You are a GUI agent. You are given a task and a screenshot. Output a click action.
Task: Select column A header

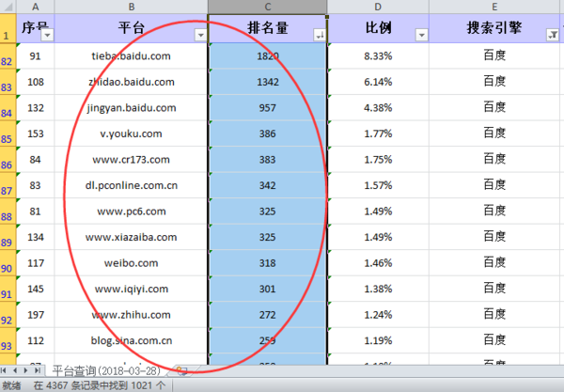[36, 7]
